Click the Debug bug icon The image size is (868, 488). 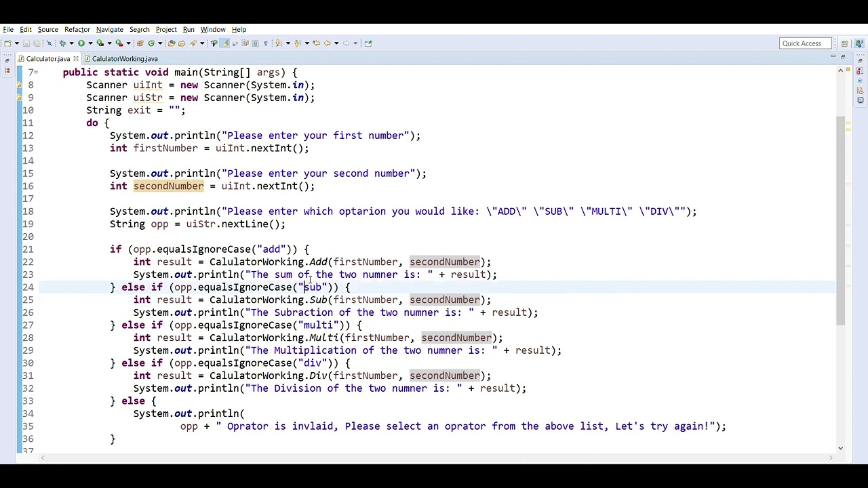pyautogui.click(x=62, y=43)
